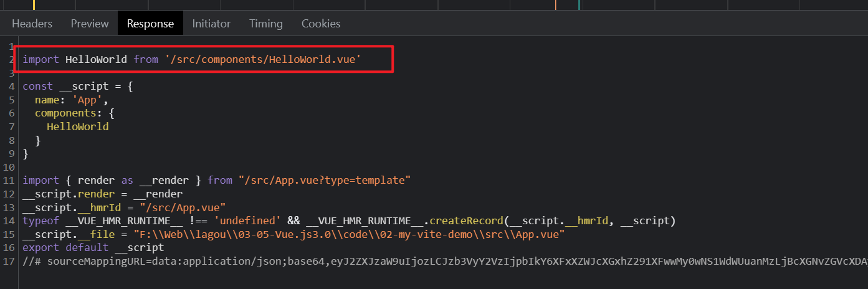
Task: Click line number 4 in the gutter
Action: click(12, 87)
